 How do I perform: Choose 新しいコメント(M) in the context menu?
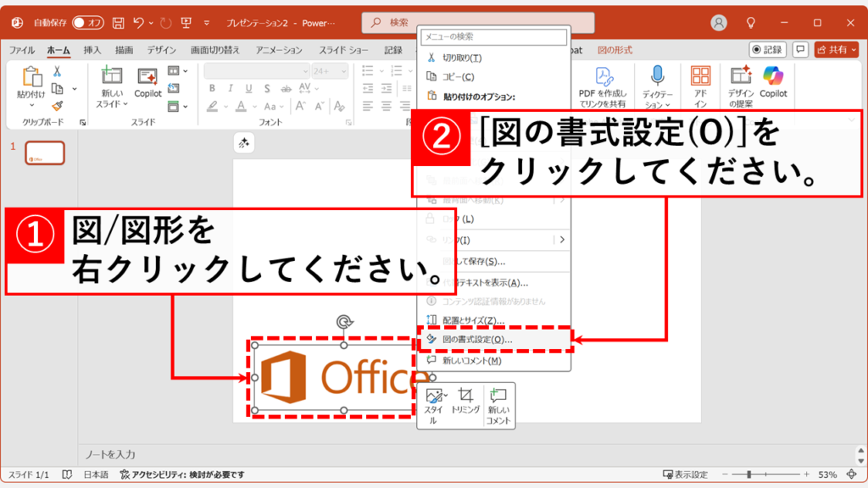coord(494,361)
